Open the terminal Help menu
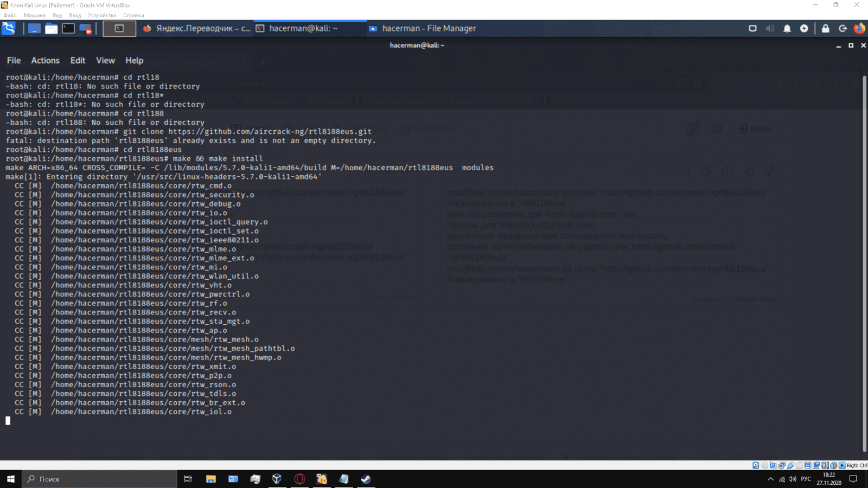 (x=134, y=60)
